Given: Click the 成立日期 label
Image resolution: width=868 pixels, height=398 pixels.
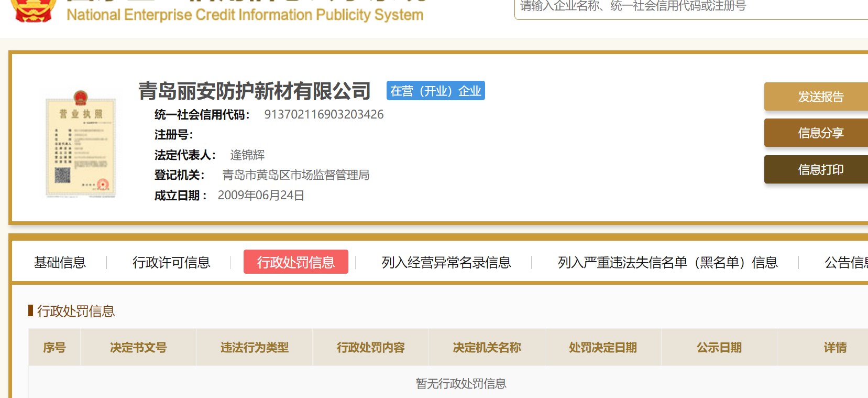Looking at the screenshot, I should 181,196.
